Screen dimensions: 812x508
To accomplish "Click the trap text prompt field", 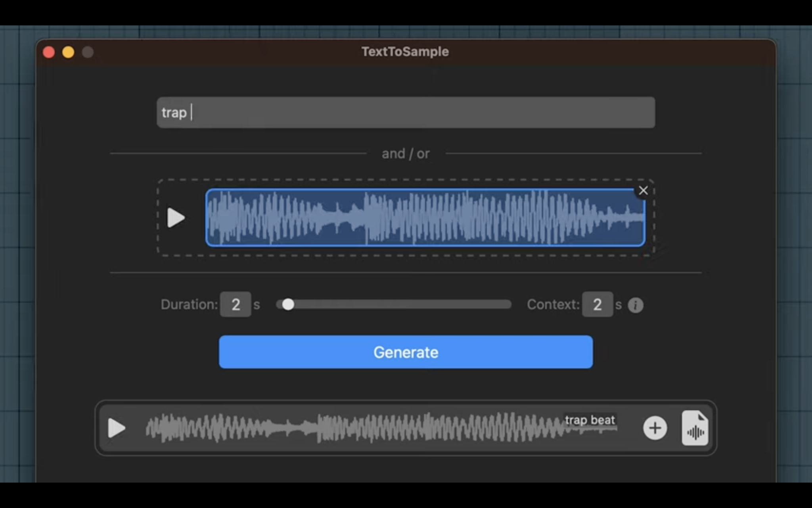I will (406, 112).
